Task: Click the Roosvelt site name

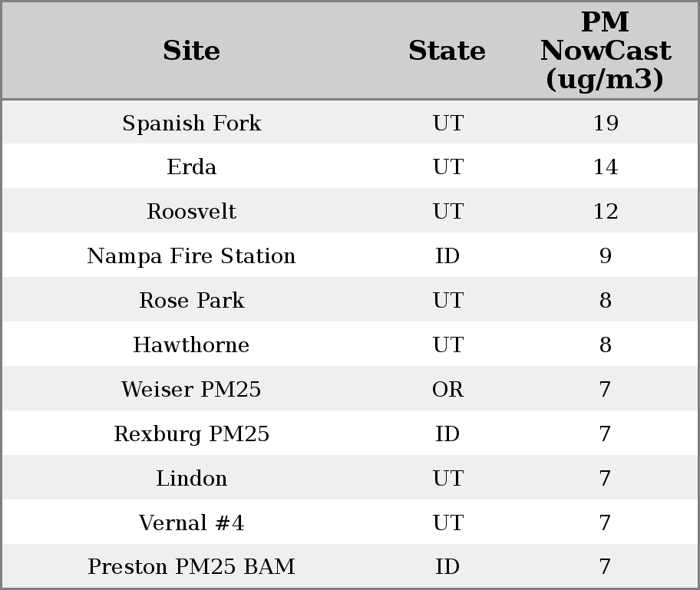Action: pyautogui.click(x=192, y=212)
